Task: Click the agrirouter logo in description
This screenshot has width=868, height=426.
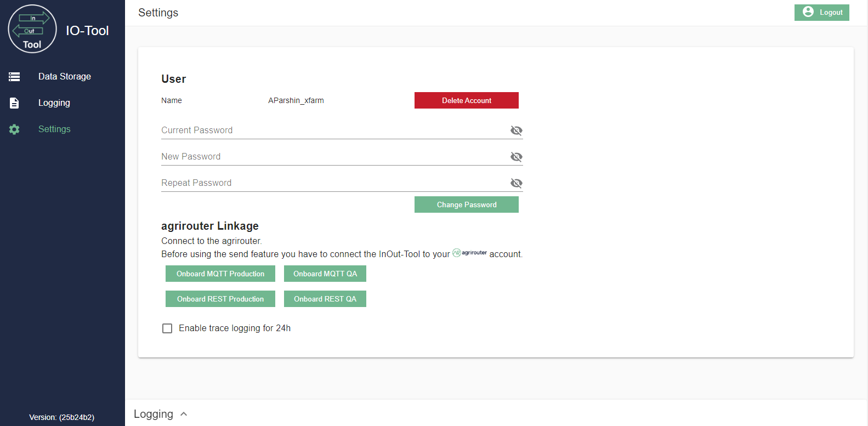Action: tap(469, 253)
